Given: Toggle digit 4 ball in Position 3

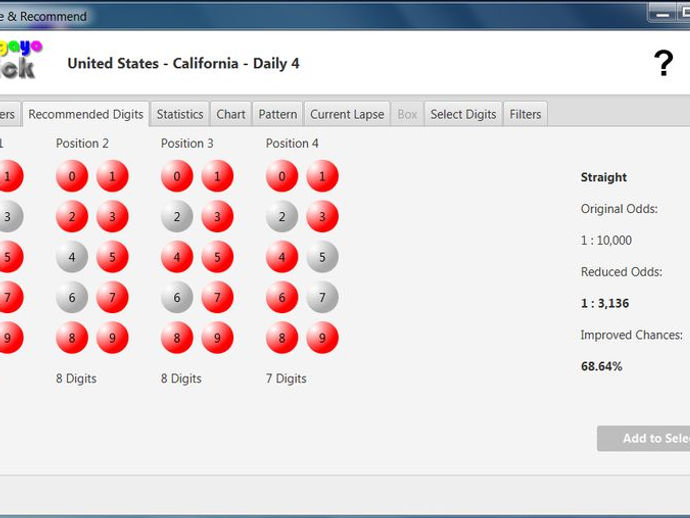Looking at the screenshot, I should (177, 257).
